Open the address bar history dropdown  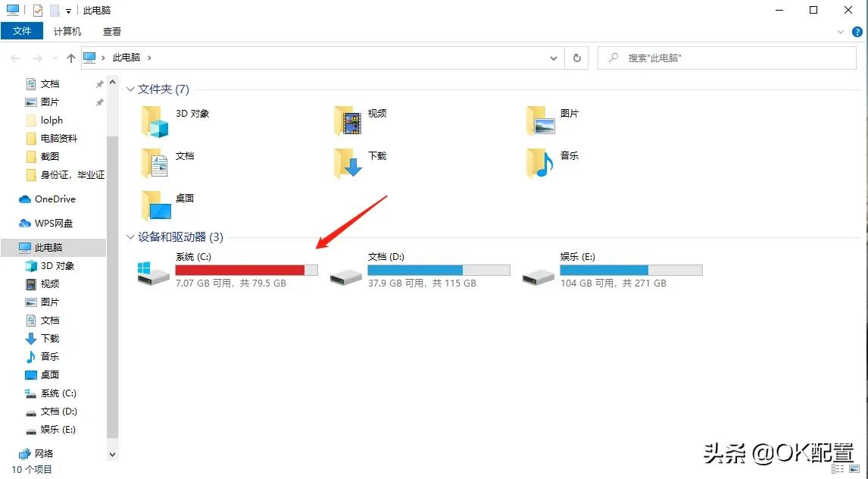553,58
